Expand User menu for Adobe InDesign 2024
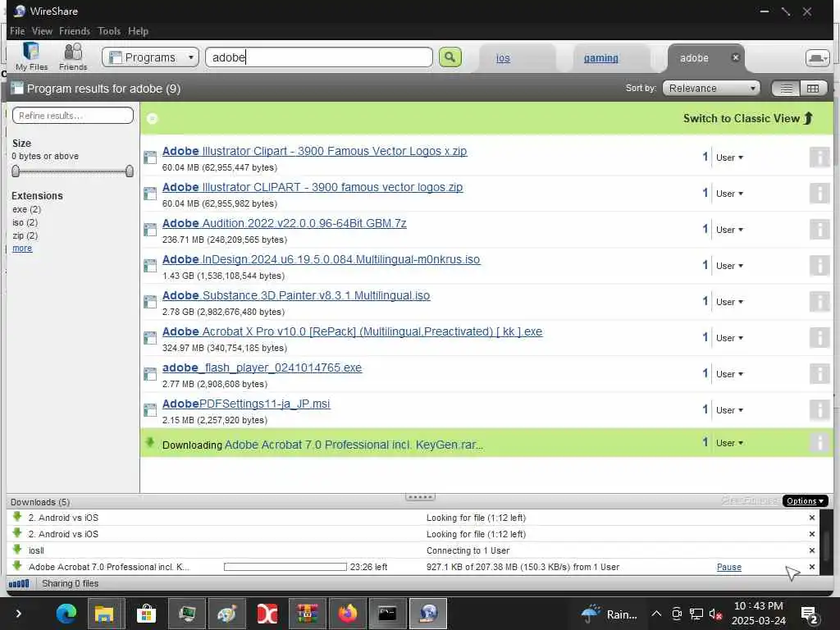This screenshot has width=840, height=630. pyautogui.click(x=729, y=266)
